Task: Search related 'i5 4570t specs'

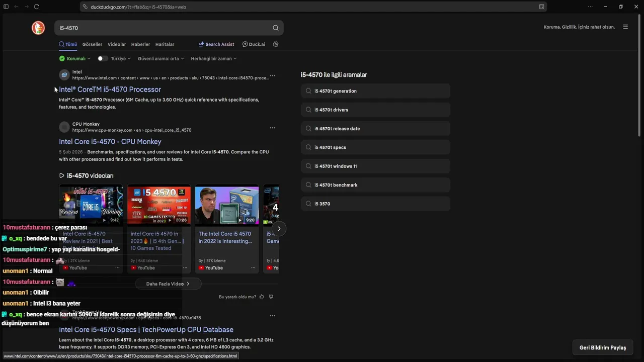Action: pyautogui.click(x=375, y=147)
